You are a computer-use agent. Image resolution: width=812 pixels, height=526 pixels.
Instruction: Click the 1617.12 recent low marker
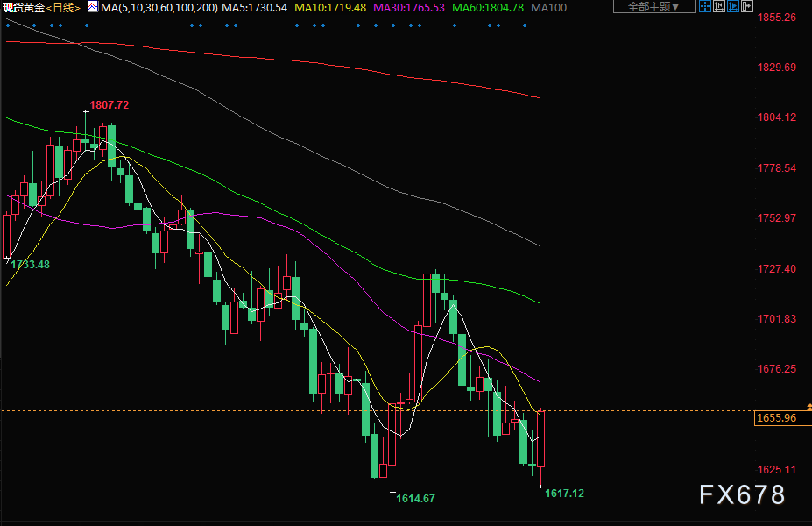(564, 494)
